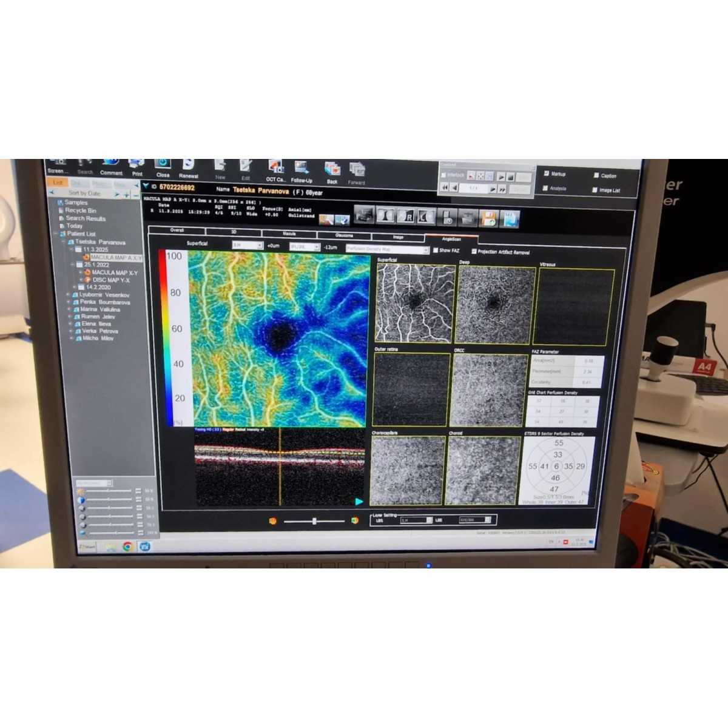Open the Perfusion Density Map dropdown
728x728 pixels.
click(388, 249)
